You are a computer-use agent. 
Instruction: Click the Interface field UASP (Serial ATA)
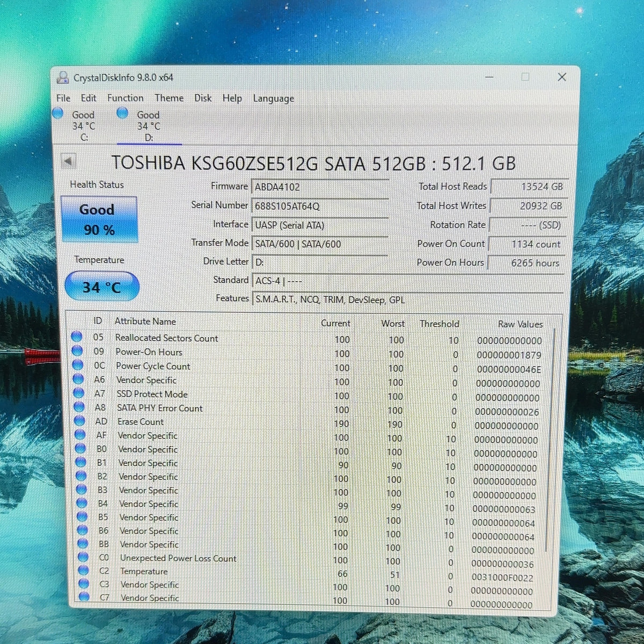click(320, 225)
